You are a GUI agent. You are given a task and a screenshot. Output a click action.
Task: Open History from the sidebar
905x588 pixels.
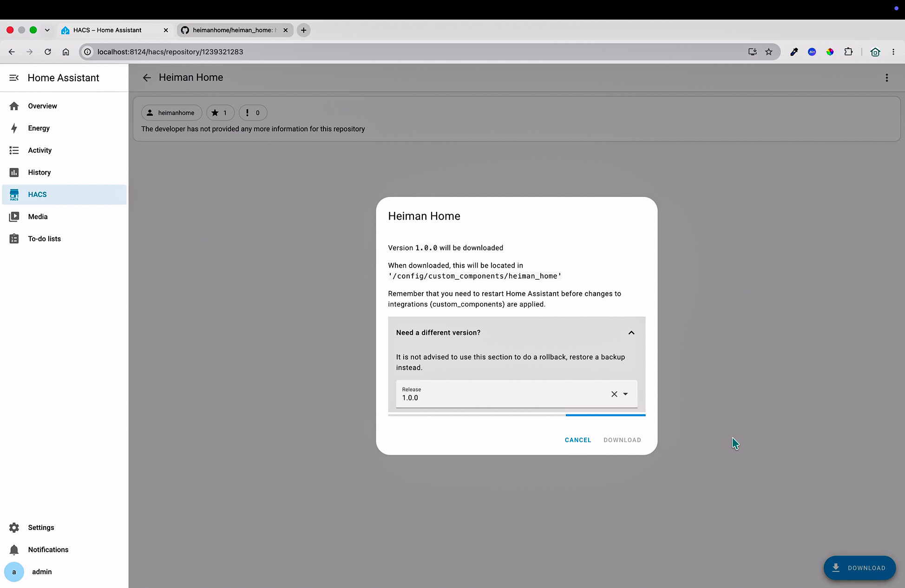coord(64,172)
